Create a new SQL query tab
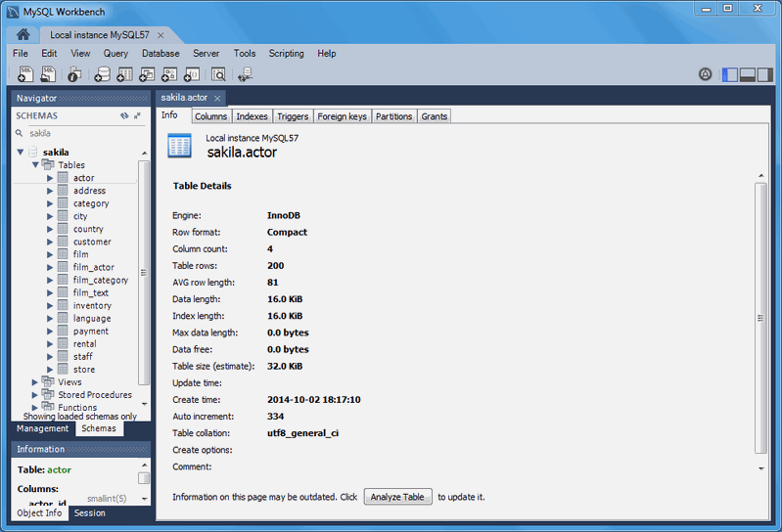782x532 pixels. point(24,73)
